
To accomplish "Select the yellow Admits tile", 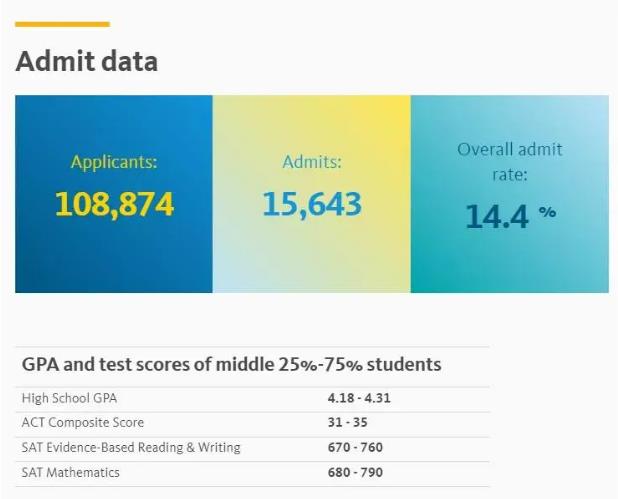I will (x=311, y=194).
